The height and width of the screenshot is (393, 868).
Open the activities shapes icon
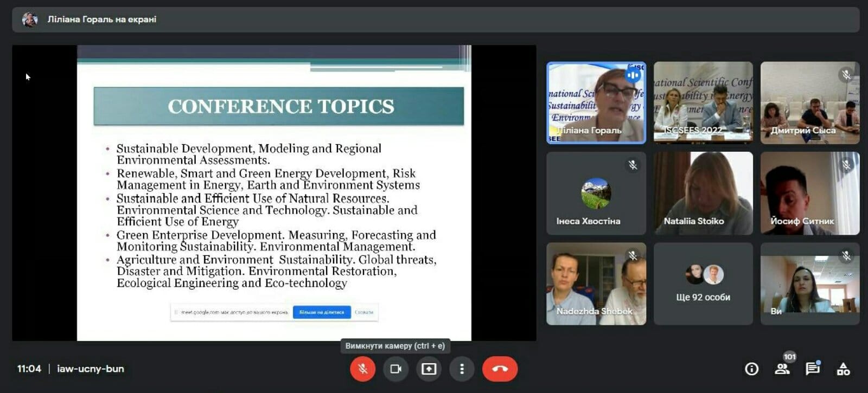click(843, 369)
